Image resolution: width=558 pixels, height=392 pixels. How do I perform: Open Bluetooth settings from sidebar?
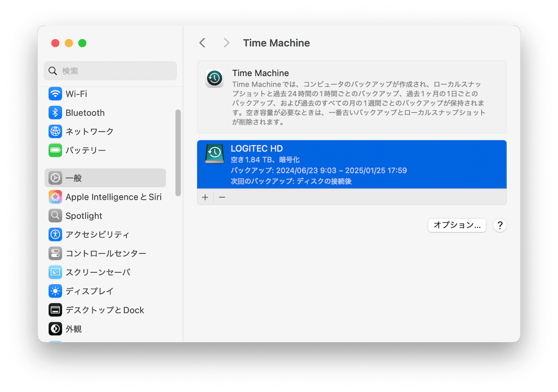point(85,113)
